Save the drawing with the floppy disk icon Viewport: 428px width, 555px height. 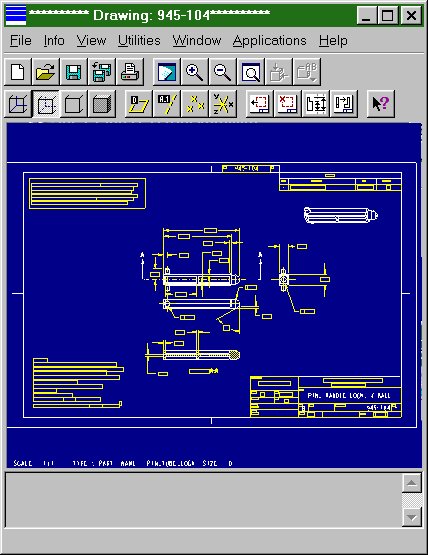click(x=74, y=72)
